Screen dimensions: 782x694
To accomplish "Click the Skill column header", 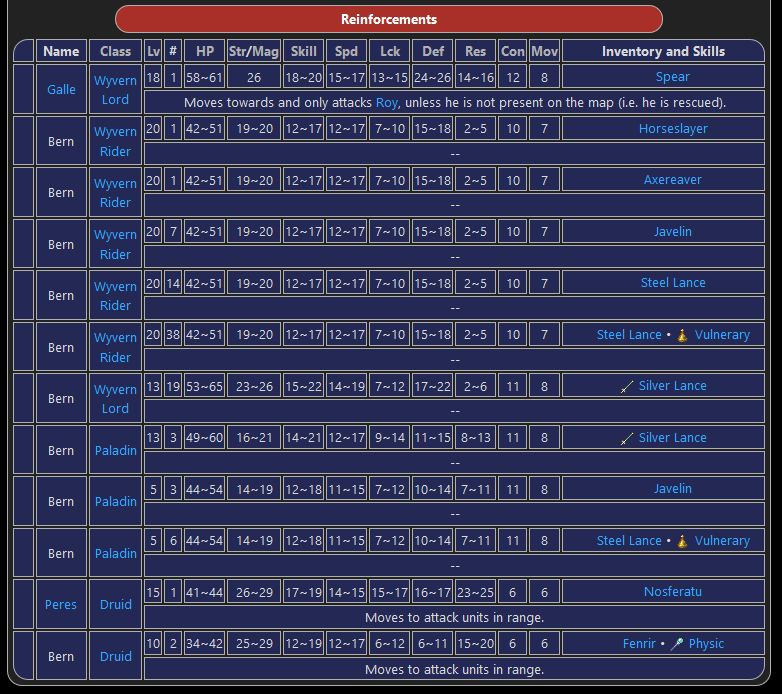I will [304, 51].
